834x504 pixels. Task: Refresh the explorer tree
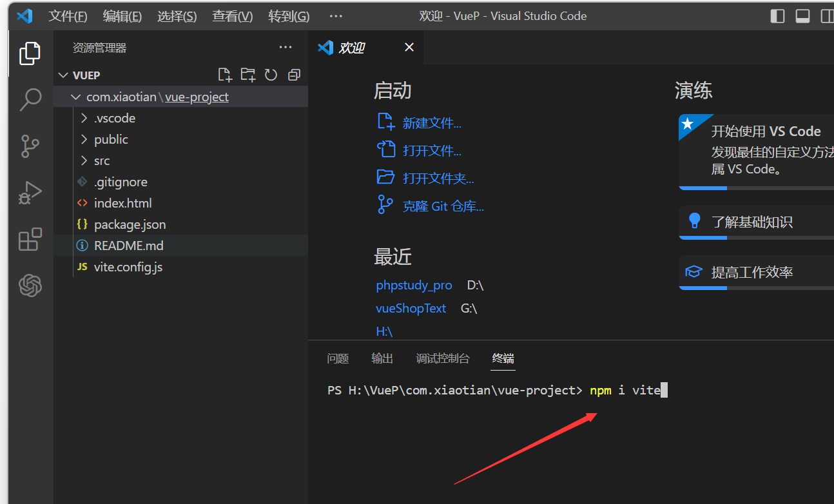(x=271, y=75)
